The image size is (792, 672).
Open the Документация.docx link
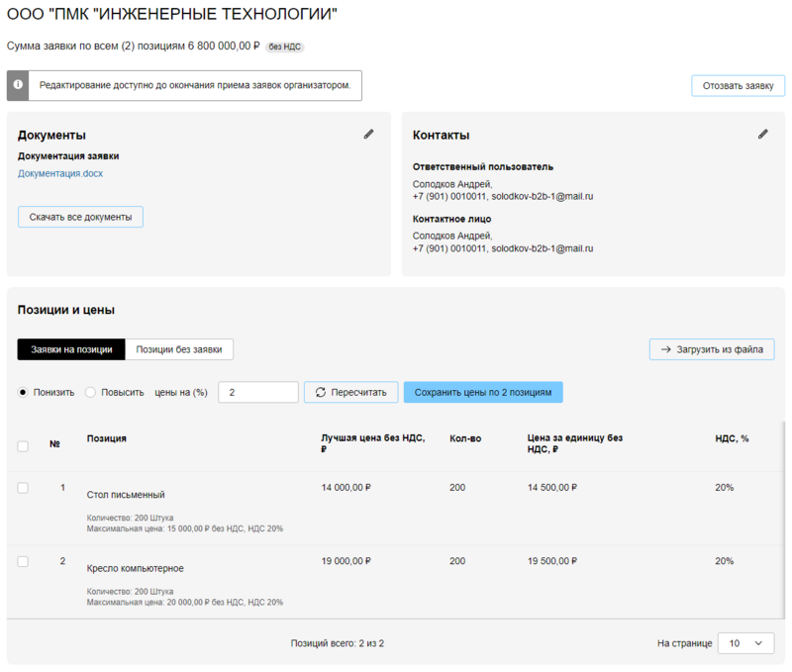tap(60, 174)
